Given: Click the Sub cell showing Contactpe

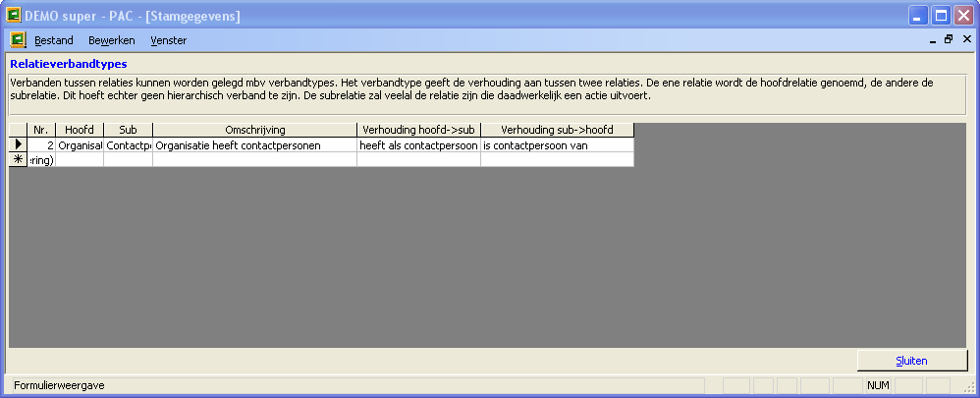Looking at the screenshot, I should click(x=128, y=145).
